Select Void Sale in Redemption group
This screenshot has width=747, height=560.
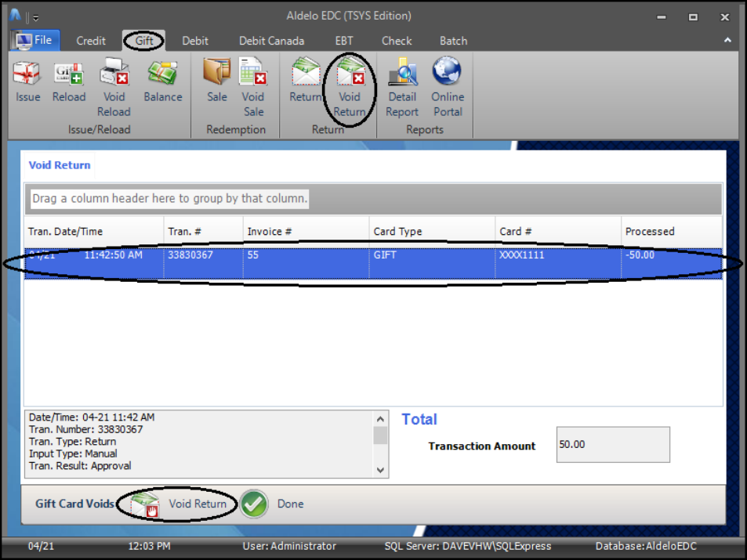coord(253,88)
